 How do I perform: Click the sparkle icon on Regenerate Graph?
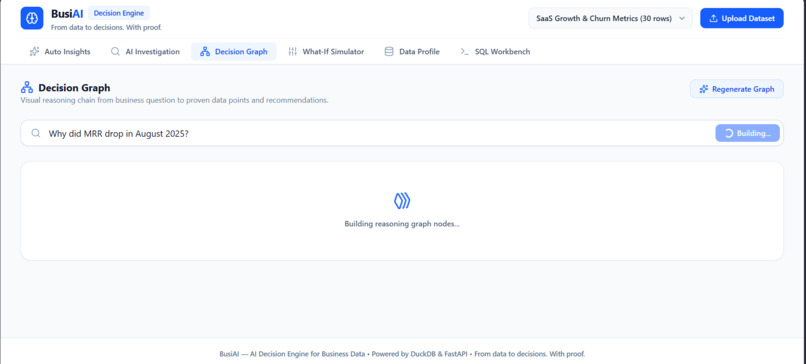[x=704, y=89]
